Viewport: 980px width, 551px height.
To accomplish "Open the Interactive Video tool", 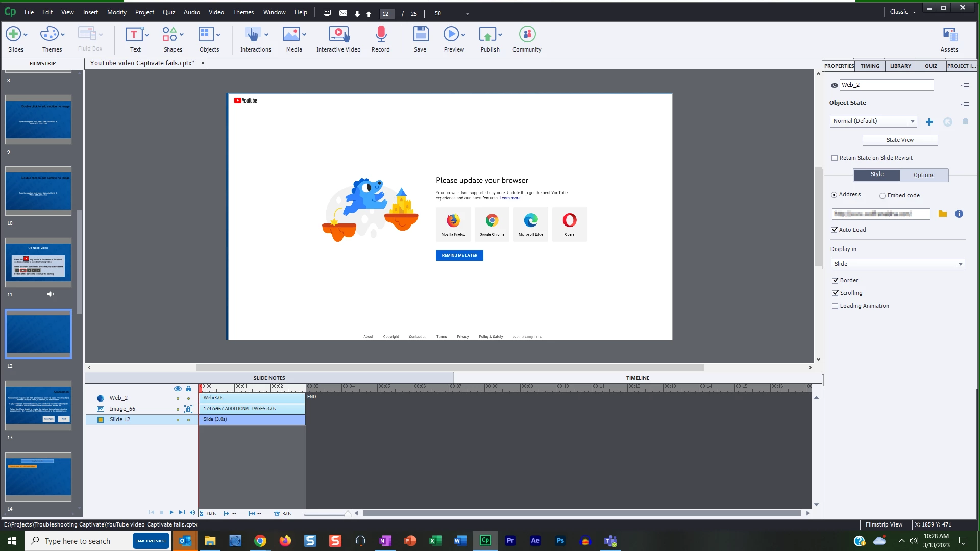I will pos(338,35).
